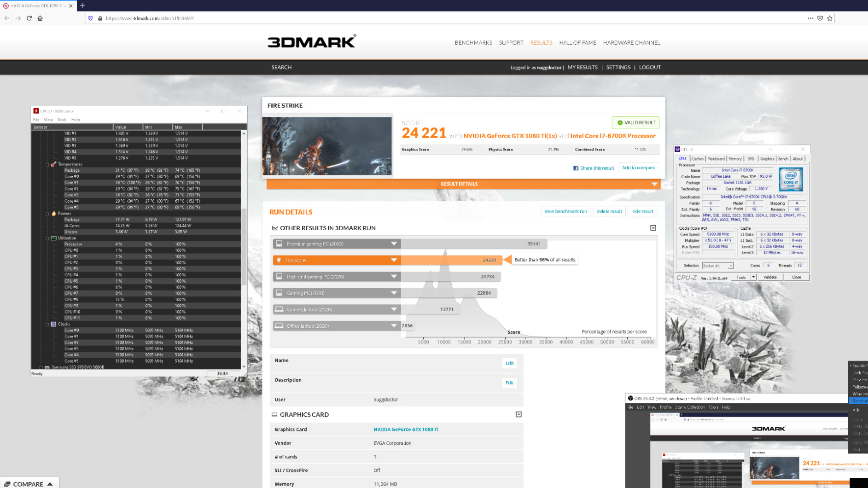
Task: Edit the result Name
Action: pyautogui.click(x=509, y=363)
